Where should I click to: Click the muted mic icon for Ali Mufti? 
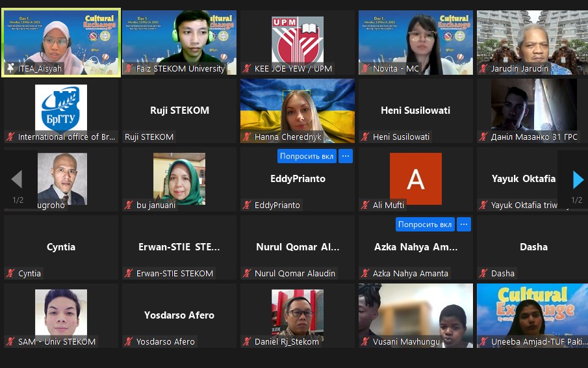[x=365, y=205]
